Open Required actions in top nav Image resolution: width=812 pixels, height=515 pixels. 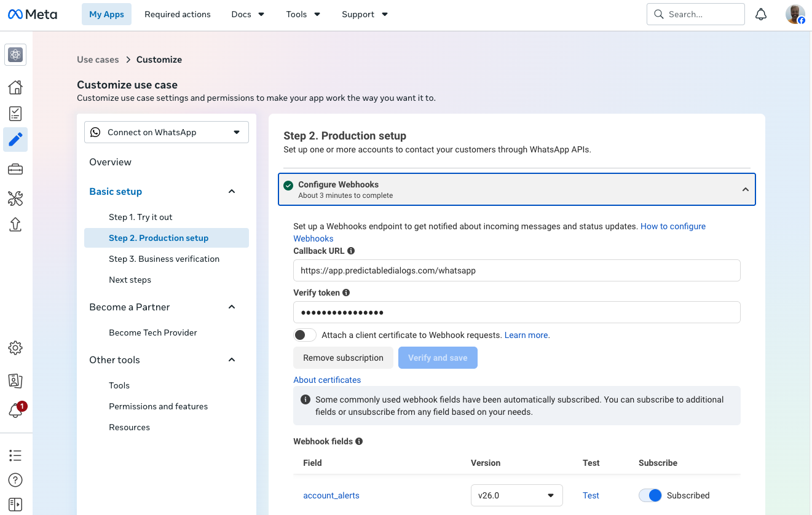178,14
